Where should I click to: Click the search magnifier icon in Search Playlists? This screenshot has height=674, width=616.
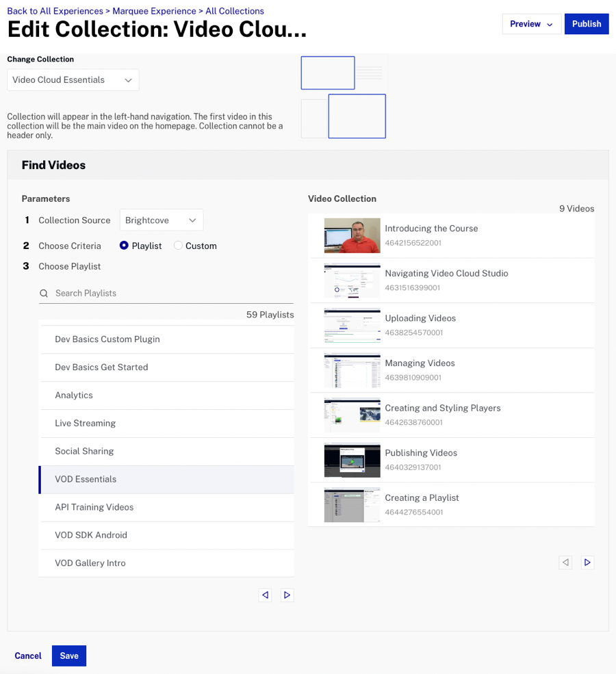click(43, 293)
